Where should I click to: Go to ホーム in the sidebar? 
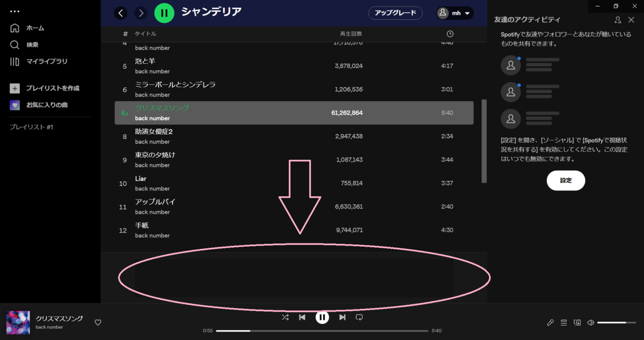tap(27, 28)
